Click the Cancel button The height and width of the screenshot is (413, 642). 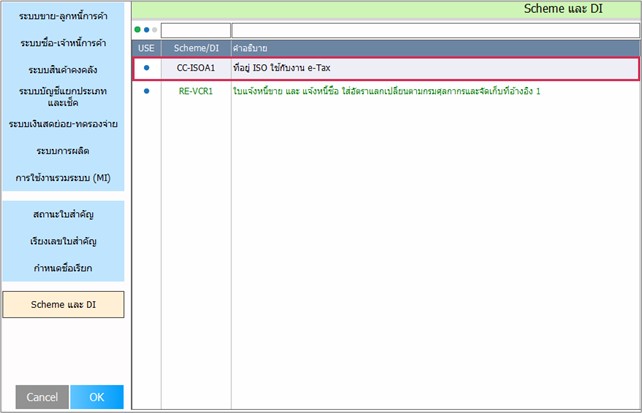[42, 397]
